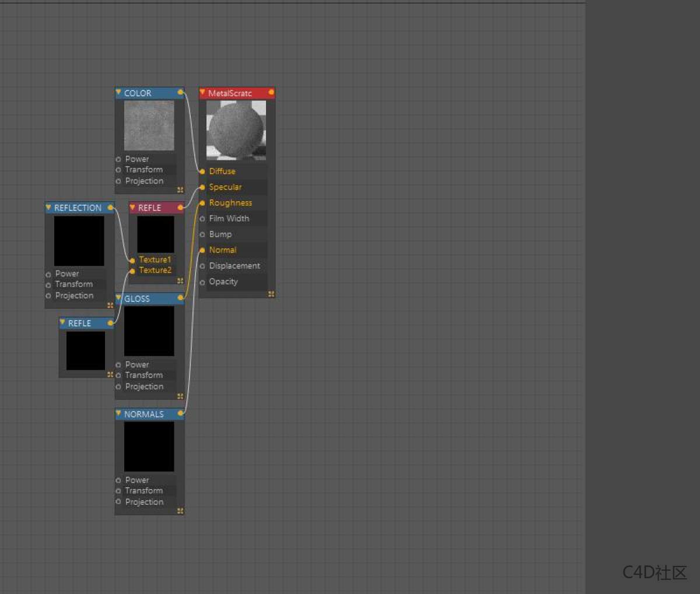Click the grainy texture thumbnail in the COLOR node
Screen dimensions: 700x594
[149, 124]
